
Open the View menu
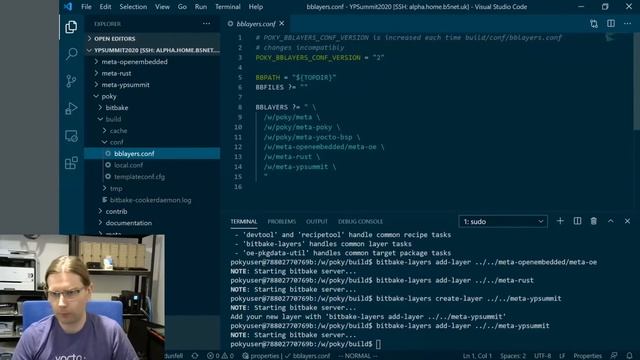coord(162,7)
